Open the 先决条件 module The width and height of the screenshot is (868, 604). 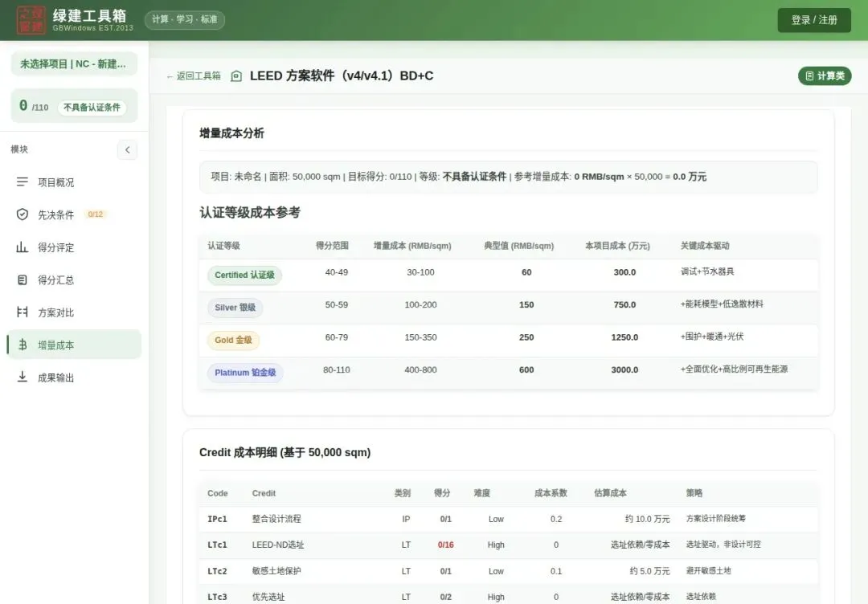click(x=74, y=214)
